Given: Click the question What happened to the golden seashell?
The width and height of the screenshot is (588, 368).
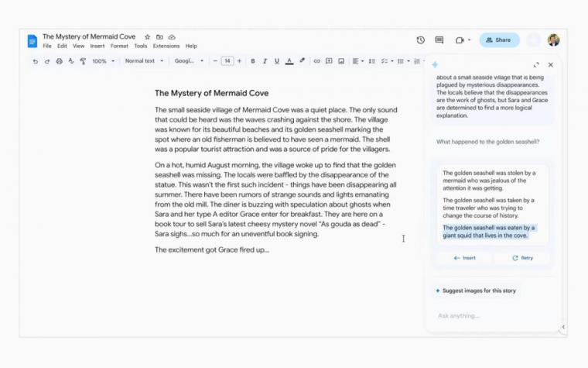Looking at the screenshot, I should [487, 142].
